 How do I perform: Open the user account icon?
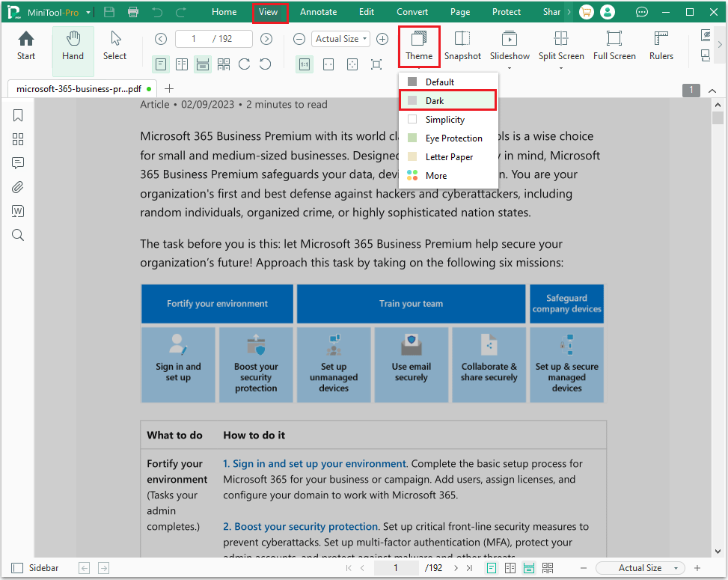point(608,12)
